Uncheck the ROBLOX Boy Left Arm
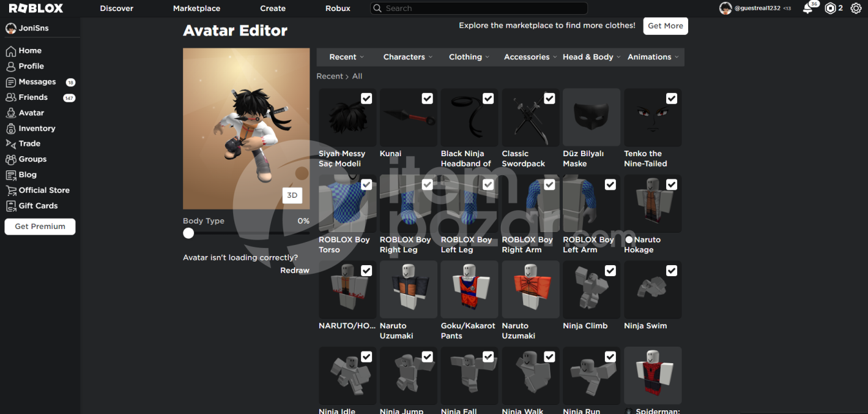 610,184
